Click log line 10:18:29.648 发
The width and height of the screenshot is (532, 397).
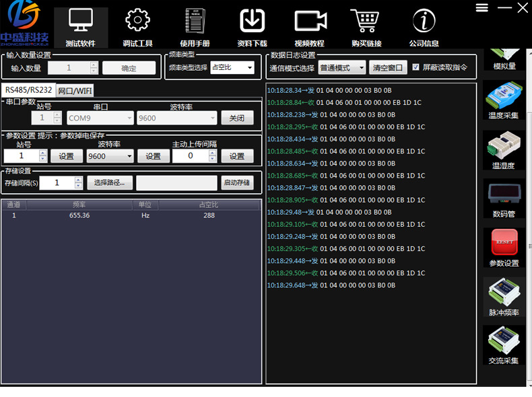(x=331, y=285)
